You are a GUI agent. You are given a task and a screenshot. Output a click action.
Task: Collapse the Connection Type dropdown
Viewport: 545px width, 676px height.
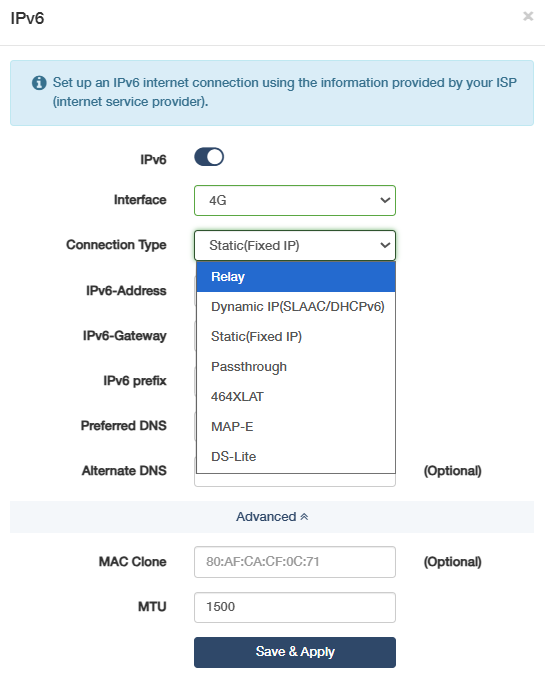(x=295, y=245)
